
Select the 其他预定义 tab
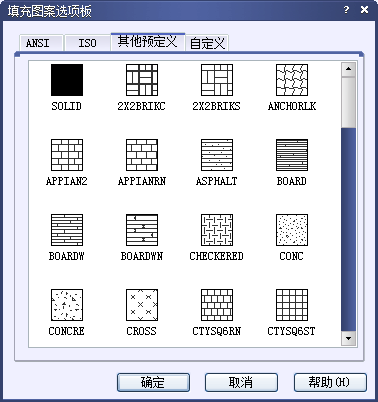coord(148,42)
